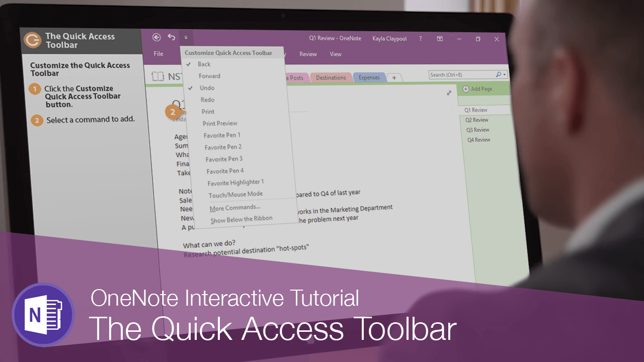The height and width of the screenshot is (362, 644).
Task: Click the Q1 Review - OneNote title
Action: click(x=335, y=38)
